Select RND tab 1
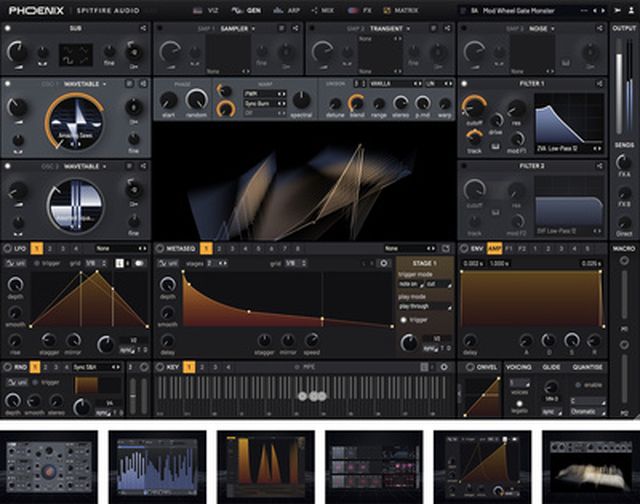640x504 pixels. pos(35,367)
